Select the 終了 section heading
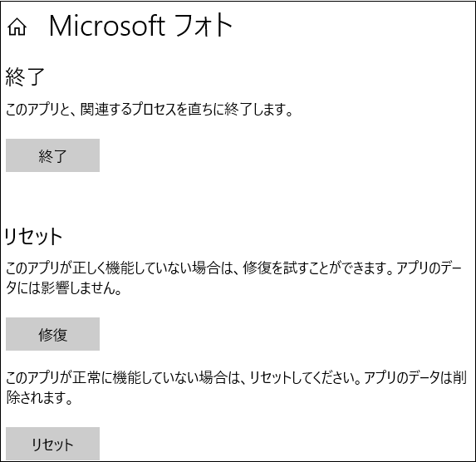476x462 pixels. click(x=25, y=76)
